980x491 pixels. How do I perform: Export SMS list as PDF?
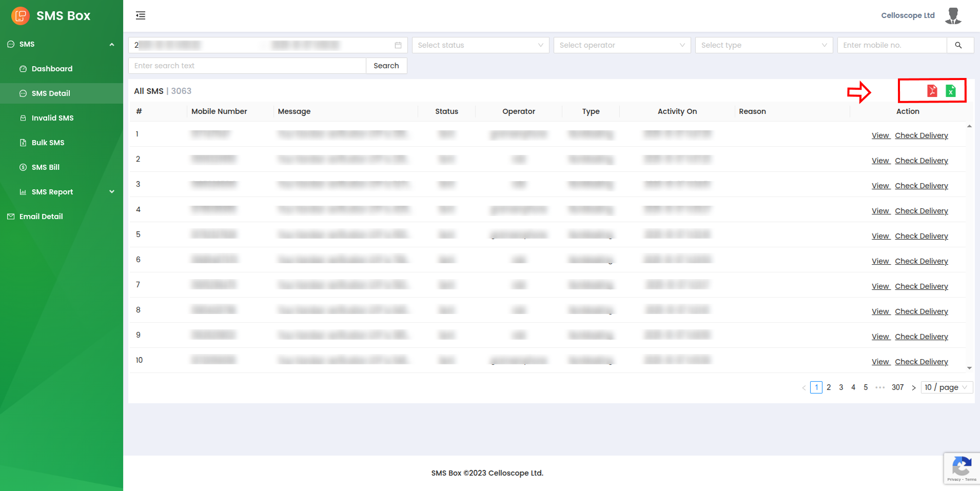(932, 91)
